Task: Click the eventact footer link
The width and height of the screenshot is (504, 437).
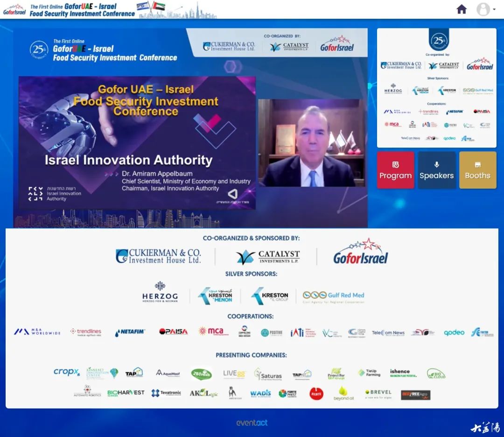Action: point(252,423)
